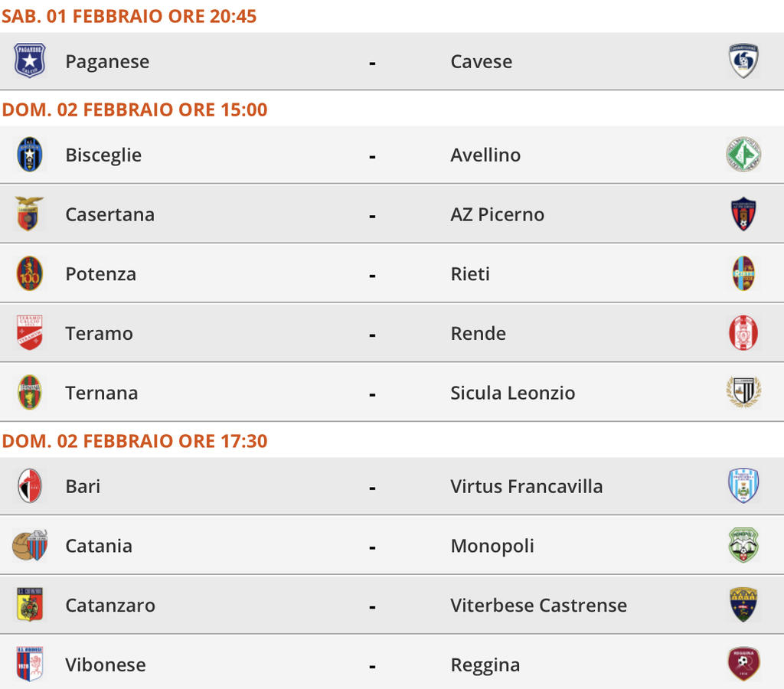Screen dimensions: 784x689
Task: Select the Monopoli team name
Action: (x=492, y=546)
